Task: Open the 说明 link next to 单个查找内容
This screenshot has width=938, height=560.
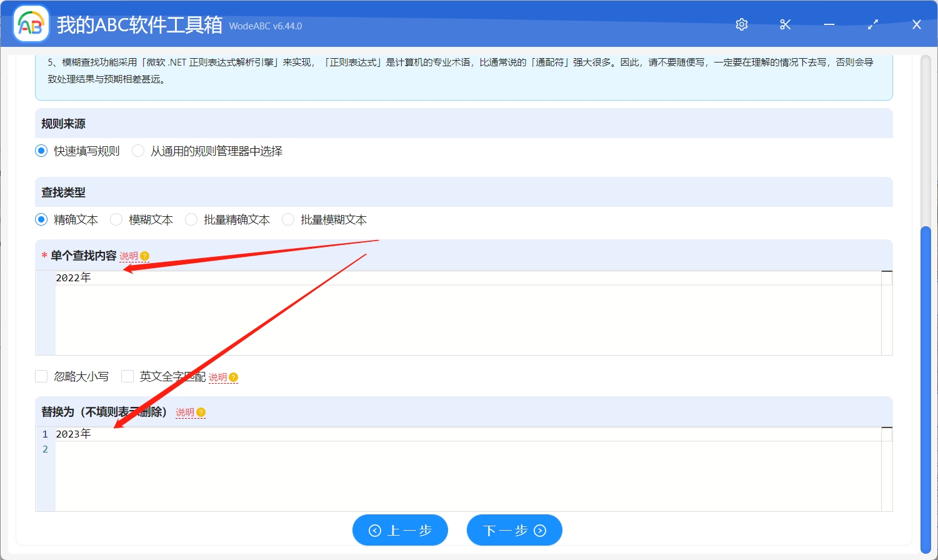Action: point(128,256)
